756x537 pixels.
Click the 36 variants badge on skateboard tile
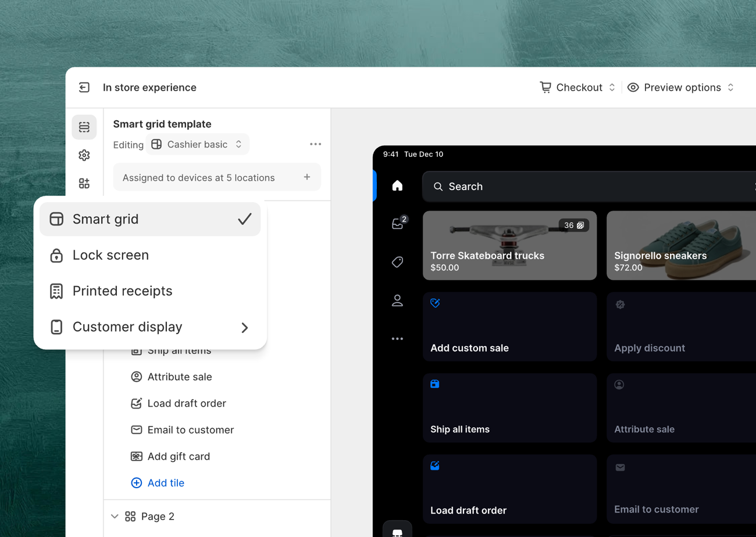574,225
